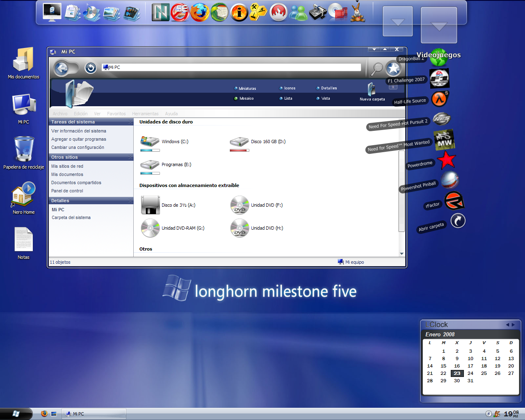Open the orange info icon in dock
Viewport: 525px width, 420px height.
(239, 13)
